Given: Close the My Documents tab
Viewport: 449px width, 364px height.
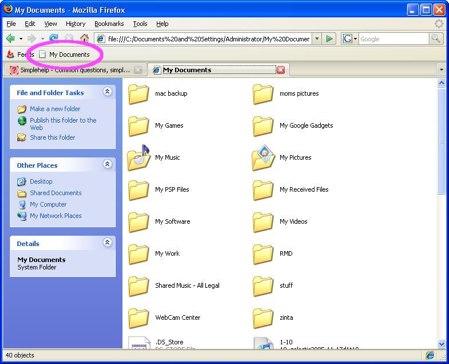Looking at the screenshot, I should pos(281,70).
